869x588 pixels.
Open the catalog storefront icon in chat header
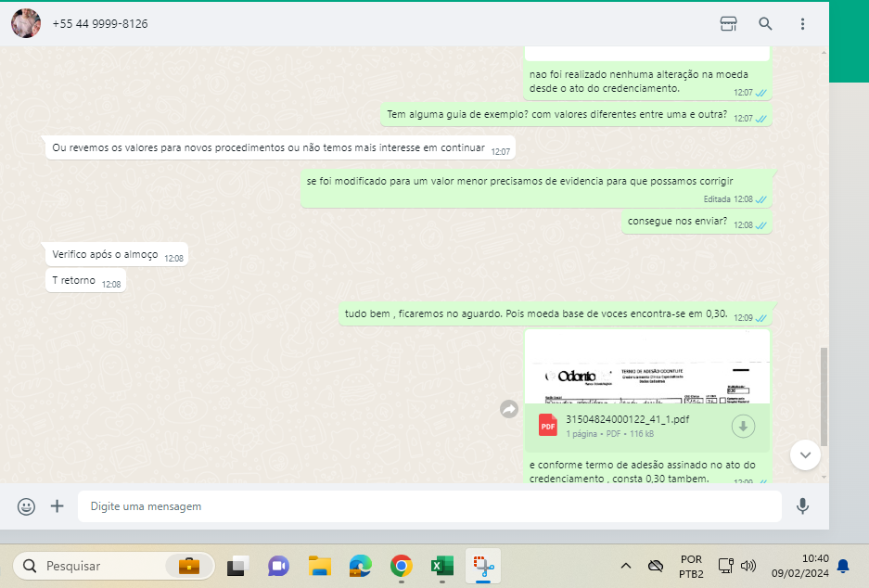[x=728, y=23]
